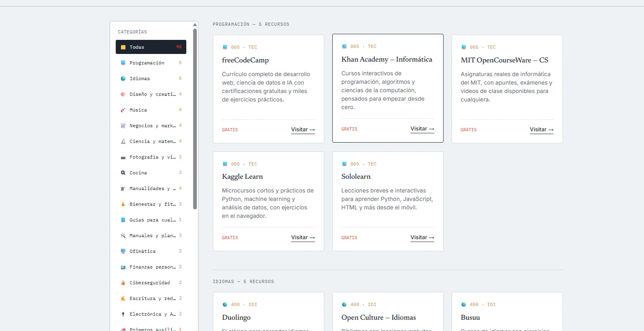The height and width of the screenshot is (331, 644).
Task: Click the palette icon beside Diseño y creati…
Action: 123,94
